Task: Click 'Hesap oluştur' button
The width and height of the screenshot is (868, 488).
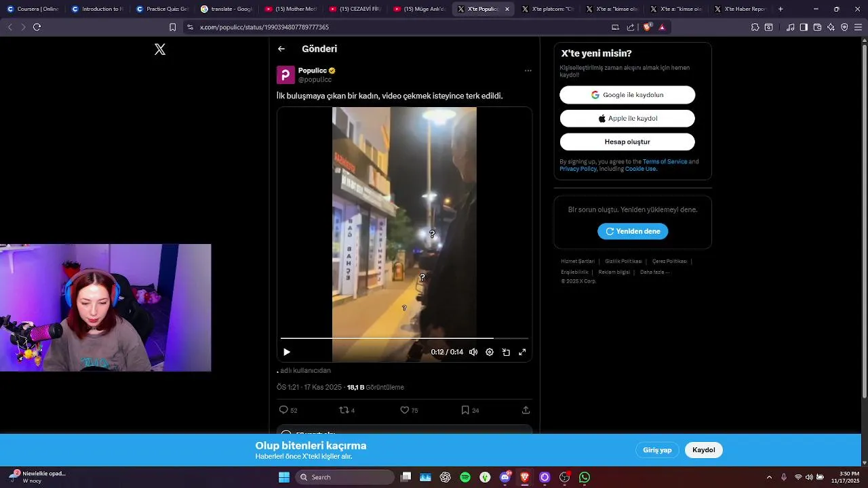Action: tap(627, 142)
